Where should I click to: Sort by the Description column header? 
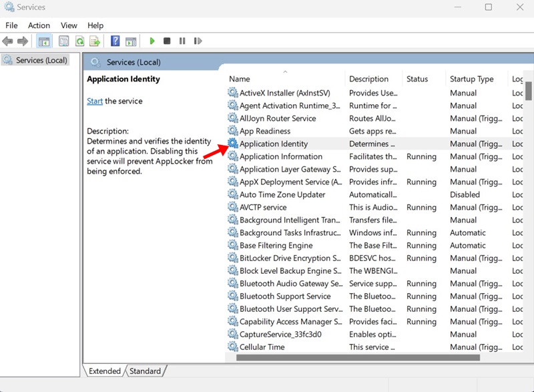tap(374, 79)
